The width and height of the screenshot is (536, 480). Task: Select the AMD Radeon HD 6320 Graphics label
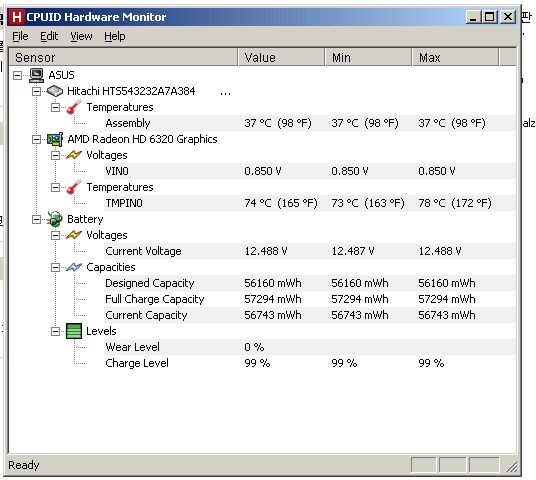pos(142,139)
